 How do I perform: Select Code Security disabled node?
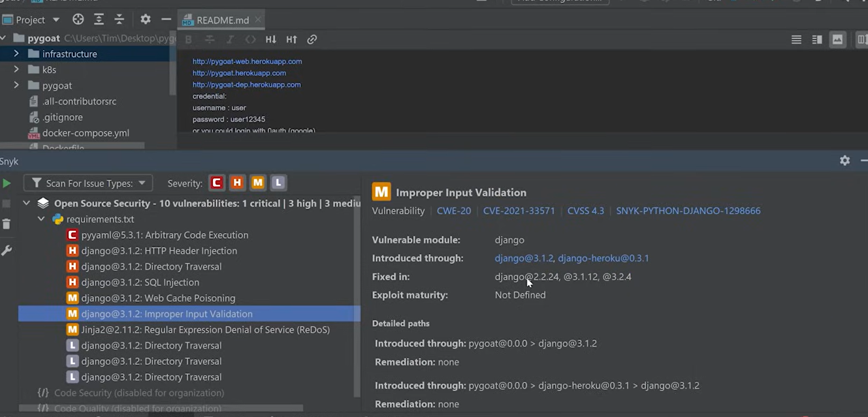point(139,393)
